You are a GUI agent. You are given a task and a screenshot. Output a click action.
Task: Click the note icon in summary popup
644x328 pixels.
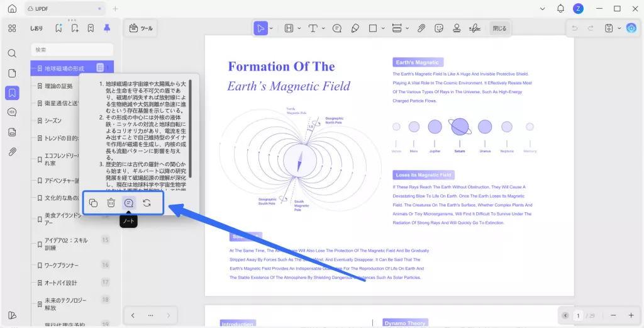click(129, 203)
